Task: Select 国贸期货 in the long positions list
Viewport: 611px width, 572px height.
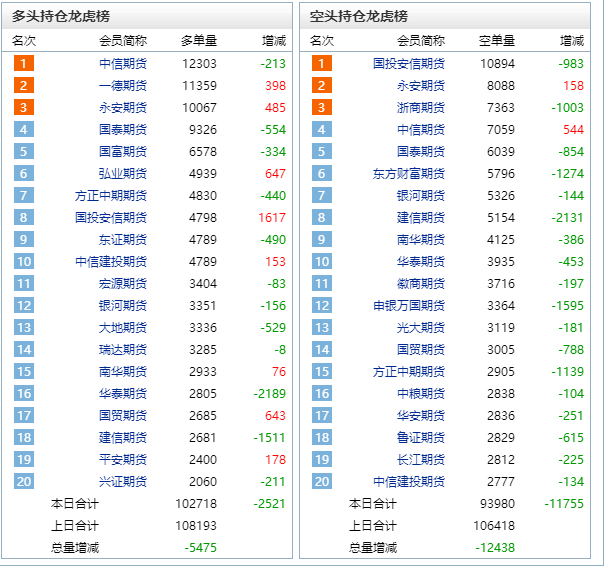Action: click(123, 416)
